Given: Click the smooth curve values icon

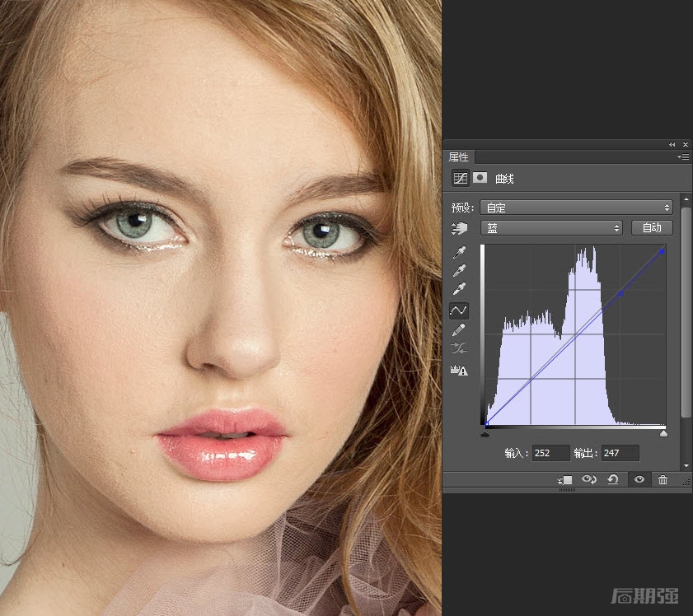Looking at the screenshot, I should pyautogui.click(x=459, y=348).
